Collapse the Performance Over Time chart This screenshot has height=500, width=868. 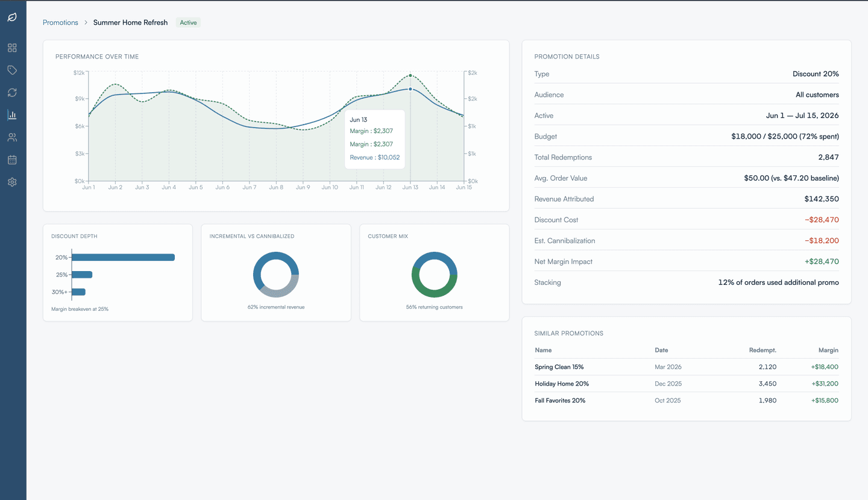point(97,56)
